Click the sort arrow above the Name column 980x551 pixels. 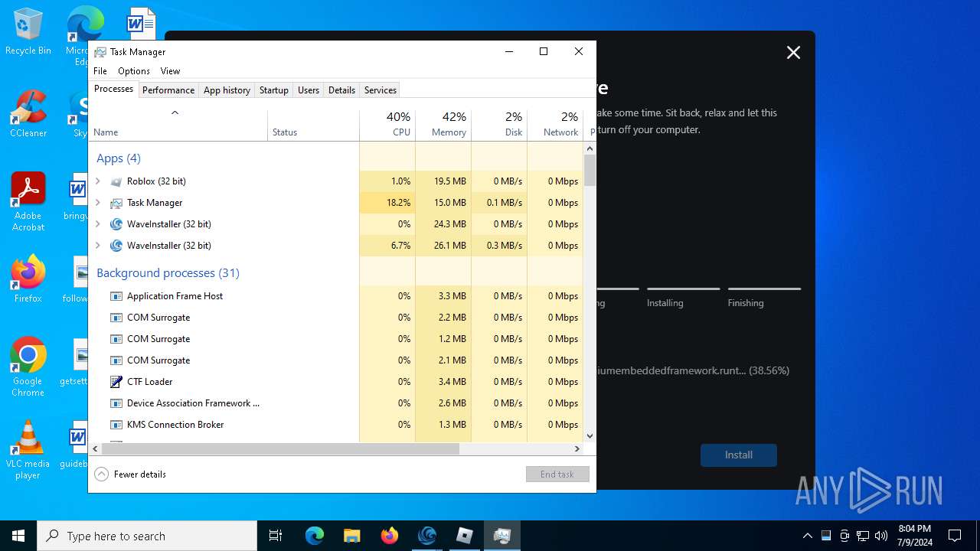coord(175,112)
